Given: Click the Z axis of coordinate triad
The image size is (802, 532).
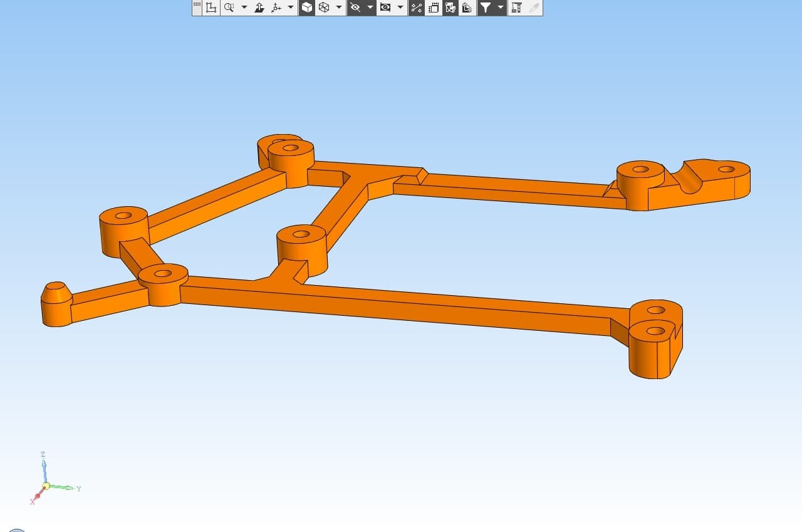Looking at the screenshot, I should point(43,467).
